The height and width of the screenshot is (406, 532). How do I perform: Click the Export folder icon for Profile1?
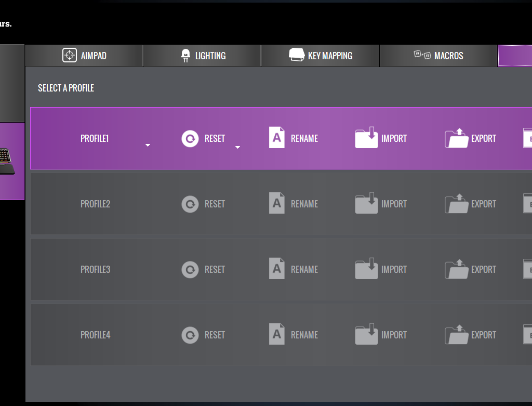[x=456, y=138]
